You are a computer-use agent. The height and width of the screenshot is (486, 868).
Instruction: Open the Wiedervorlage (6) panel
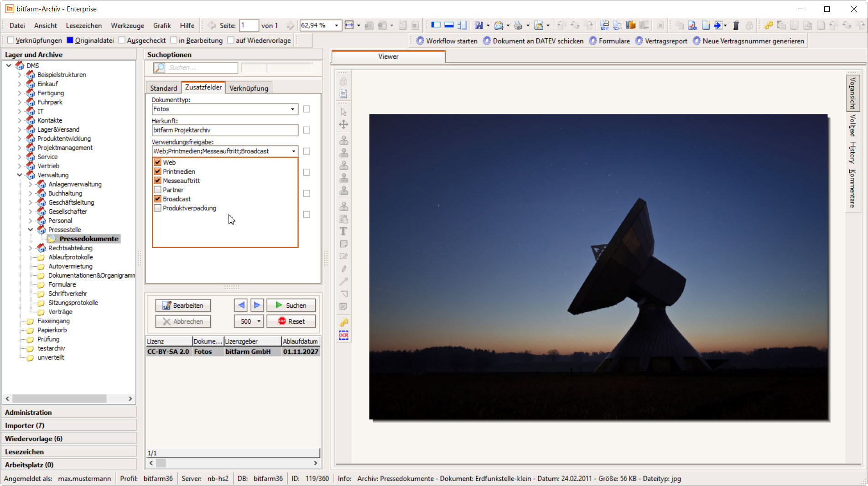point(69,439)
